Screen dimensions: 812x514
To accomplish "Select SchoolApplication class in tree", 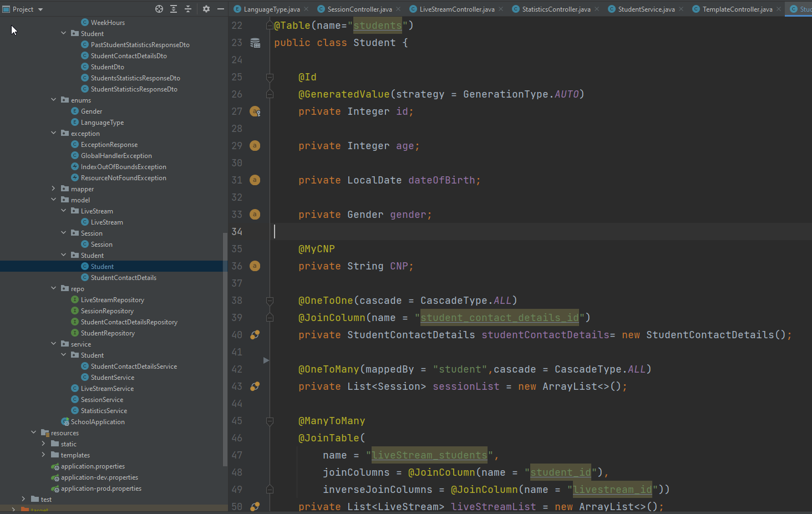I will pyautogui.click(x=98, y=421).
